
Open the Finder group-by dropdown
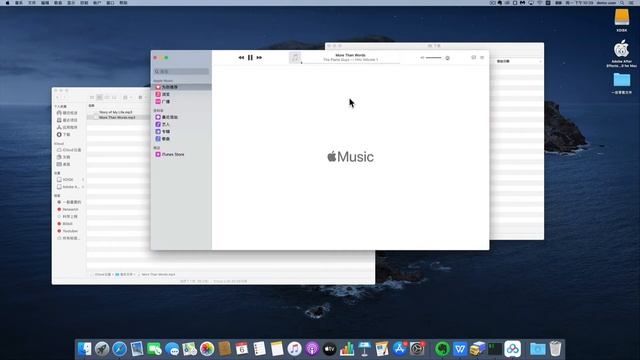coord(127,98)
